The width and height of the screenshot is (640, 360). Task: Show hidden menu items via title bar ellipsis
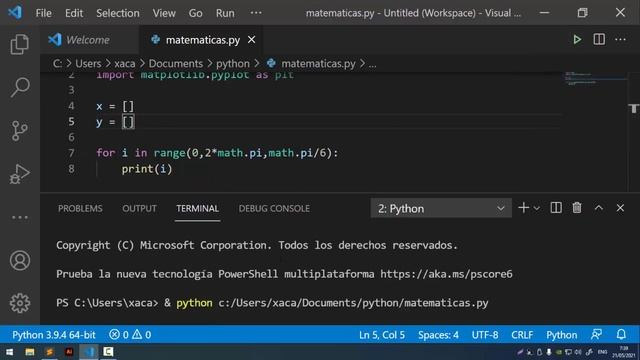point(256,13)
